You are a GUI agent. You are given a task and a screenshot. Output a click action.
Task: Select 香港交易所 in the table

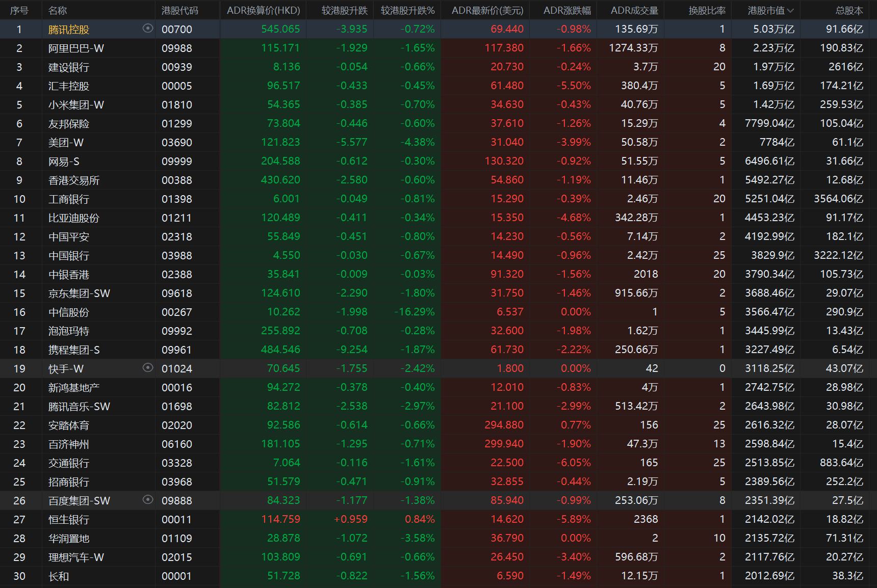point(74,180)
